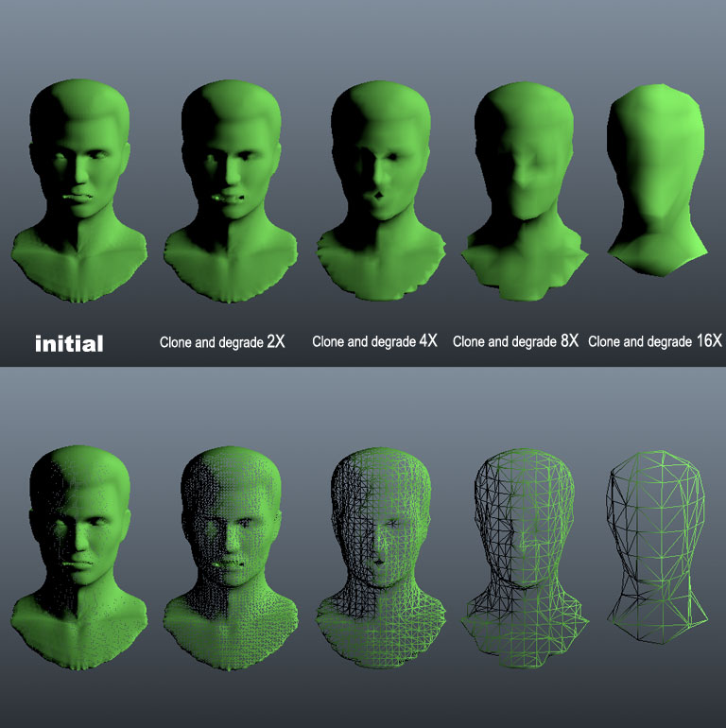
Task: Choose the shaded head degraded 16X
Action: [657, 180]
